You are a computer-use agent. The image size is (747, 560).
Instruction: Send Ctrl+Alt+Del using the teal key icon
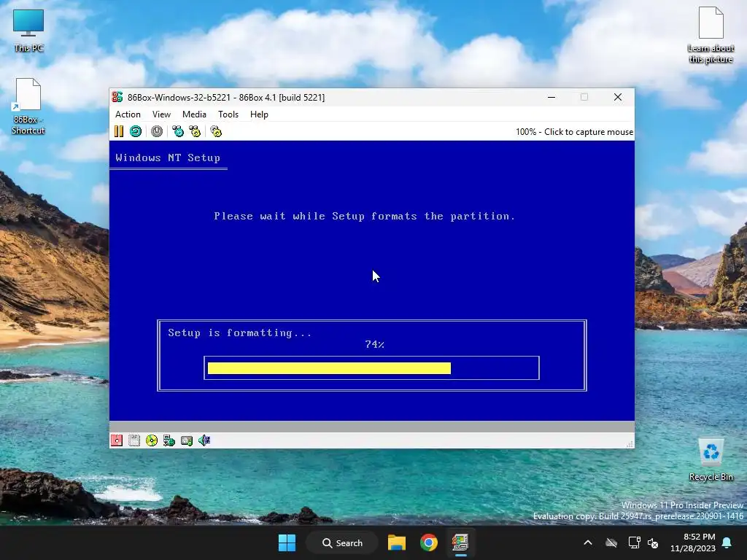click(178, 131)
